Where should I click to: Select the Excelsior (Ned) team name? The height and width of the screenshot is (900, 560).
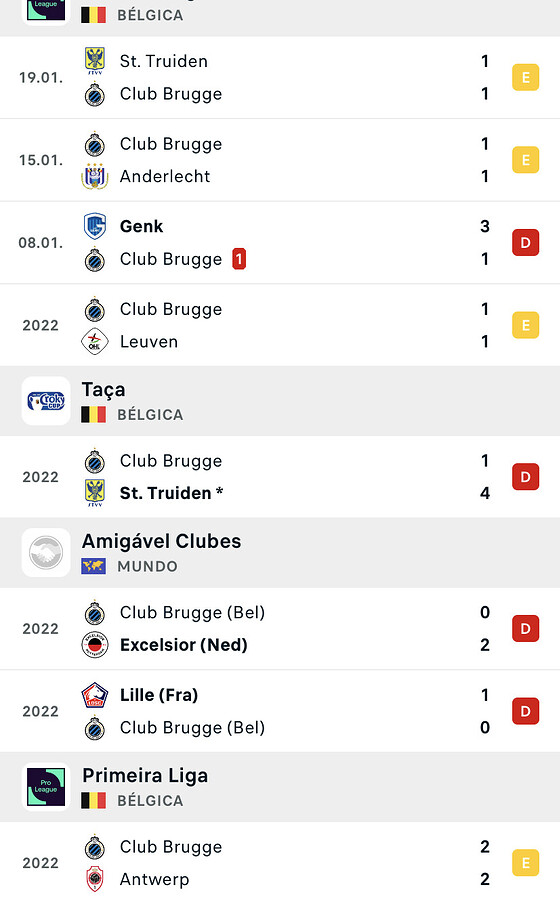(184, 645)
